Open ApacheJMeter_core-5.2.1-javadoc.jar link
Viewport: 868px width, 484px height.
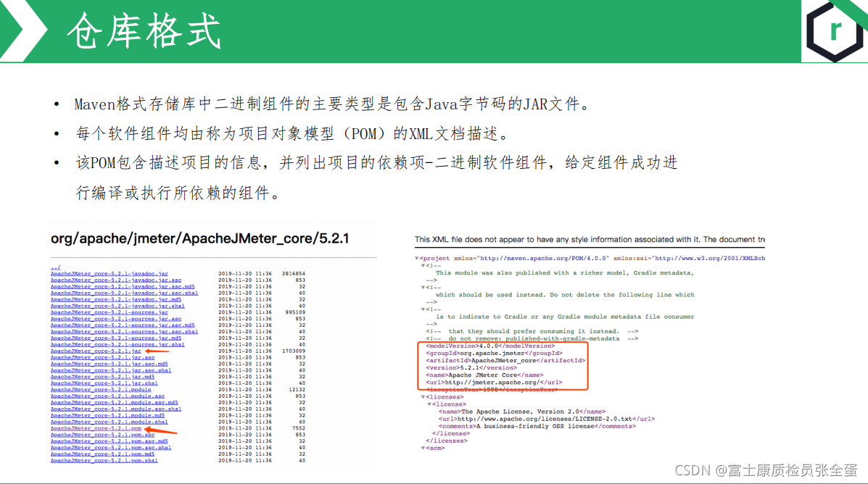(109, 274)
